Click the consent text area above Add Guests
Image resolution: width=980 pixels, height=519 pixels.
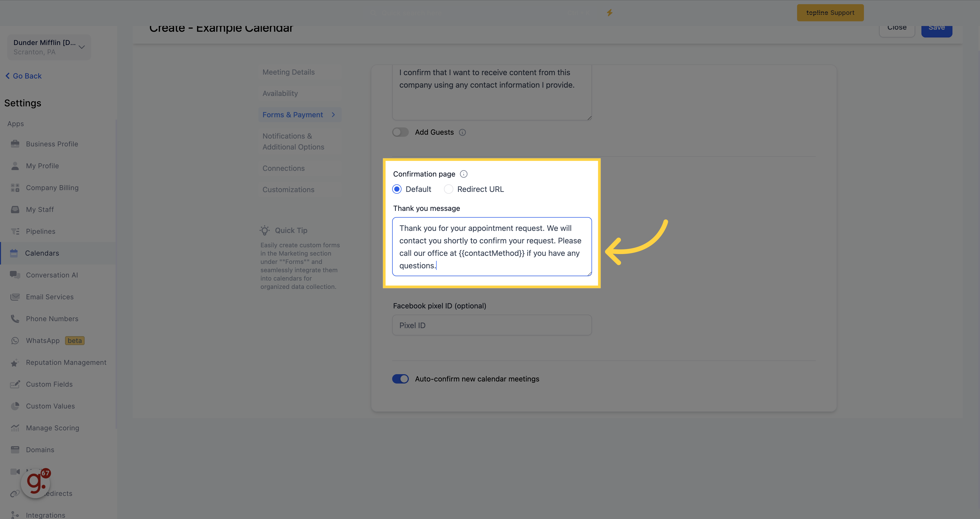coord(492,92)
